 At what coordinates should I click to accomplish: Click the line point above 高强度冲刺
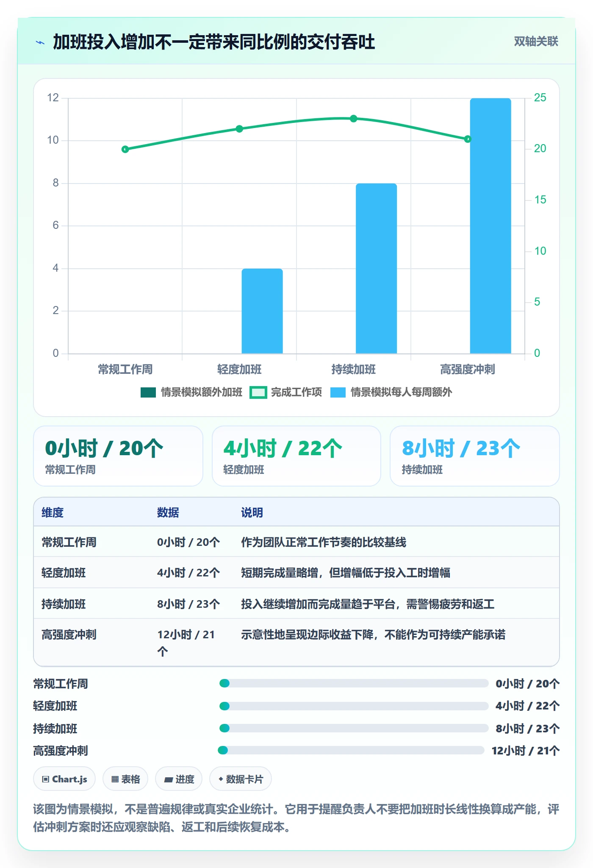[468, 139]
